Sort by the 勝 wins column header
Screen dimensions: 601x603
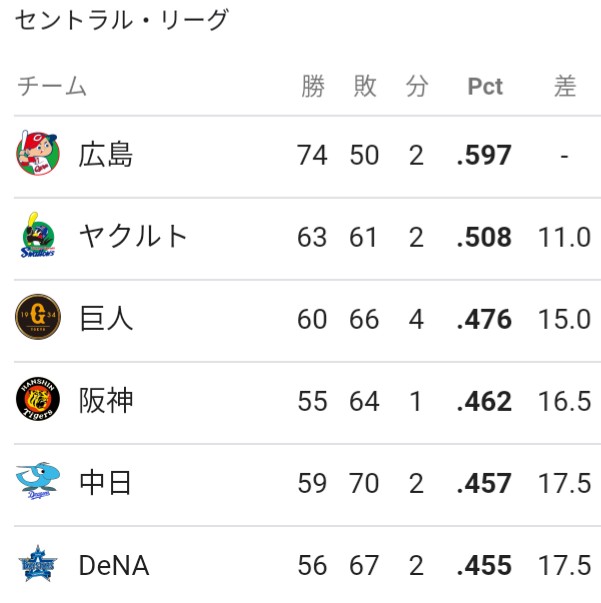tap(313, 86)
